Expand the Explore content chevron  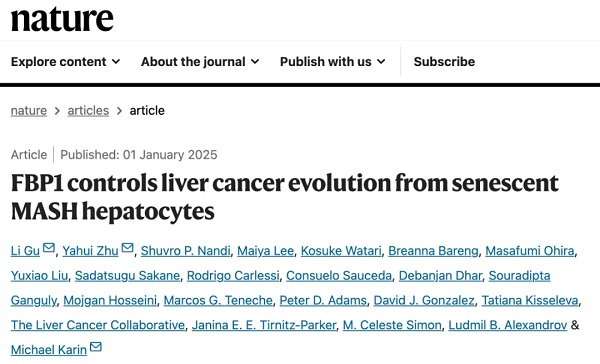click(116, 61)
